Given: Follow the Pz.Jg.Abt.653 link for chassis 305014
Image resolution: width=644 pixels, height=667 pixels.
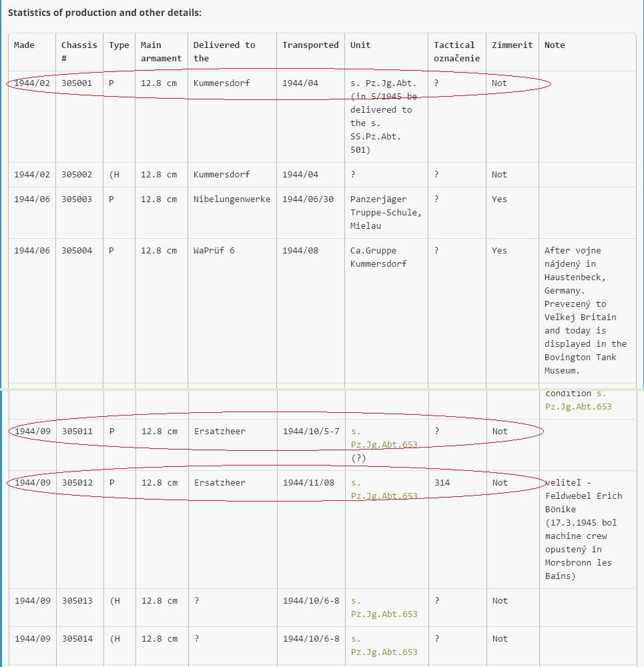Looking at the screenshot, I should [384, 652].
